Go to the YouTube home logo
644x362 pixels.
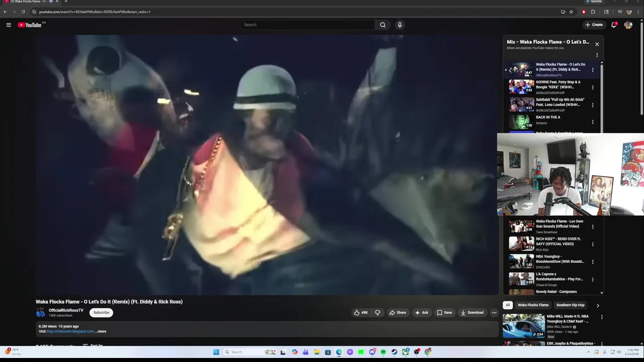coord(30,25)
